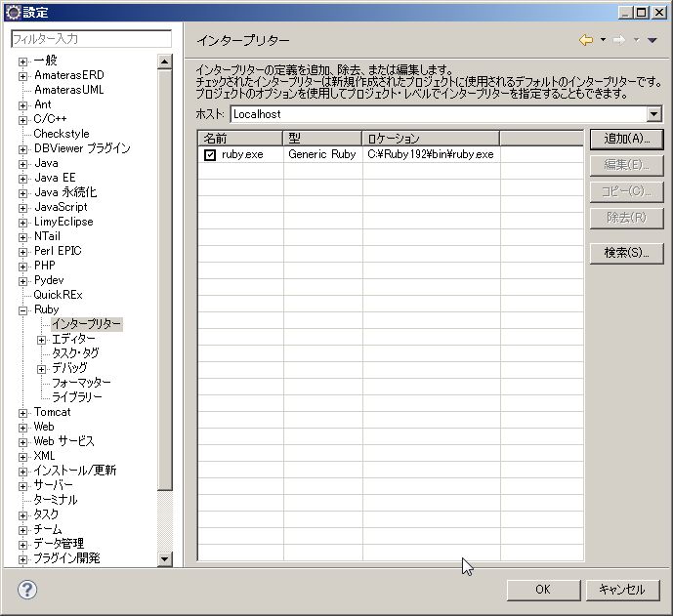Select DBViewer プラグイン in the tree
The image size is (673, 616).
point(82,148)
